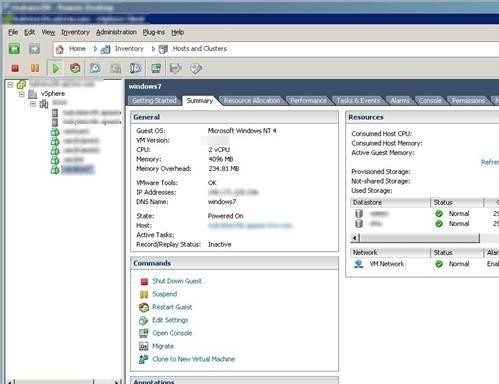499x384 pixels.
Task: Collapse the vCenter root tree node
Action: 10,85
